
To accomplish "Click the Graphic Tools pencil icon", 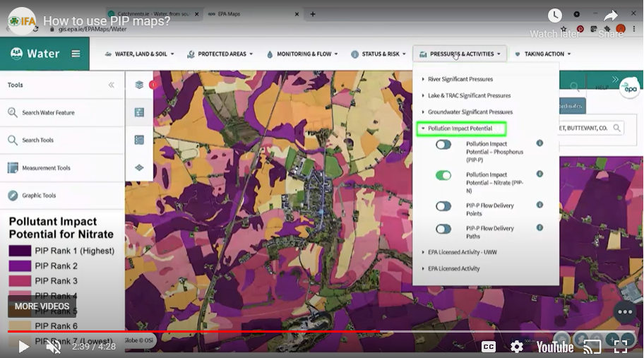I will 13,196.
